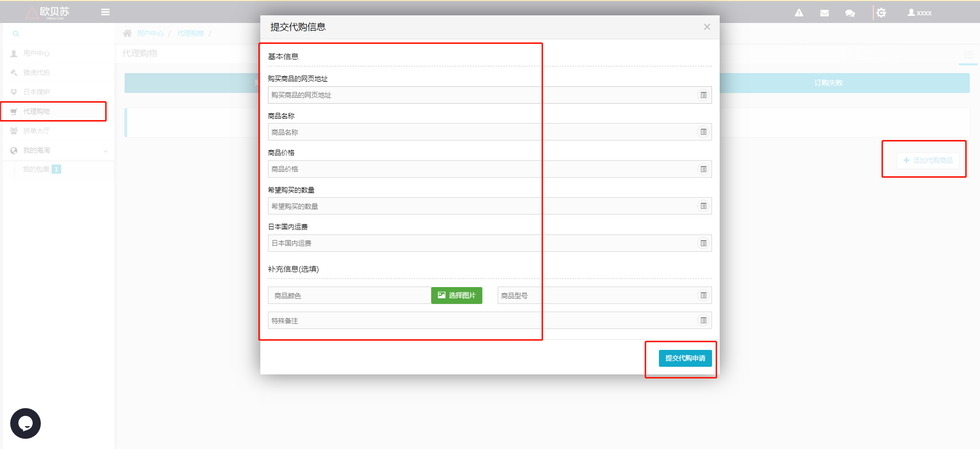
Task: Click list icon in 商品名称 field
Action: [x=703, y=132]
